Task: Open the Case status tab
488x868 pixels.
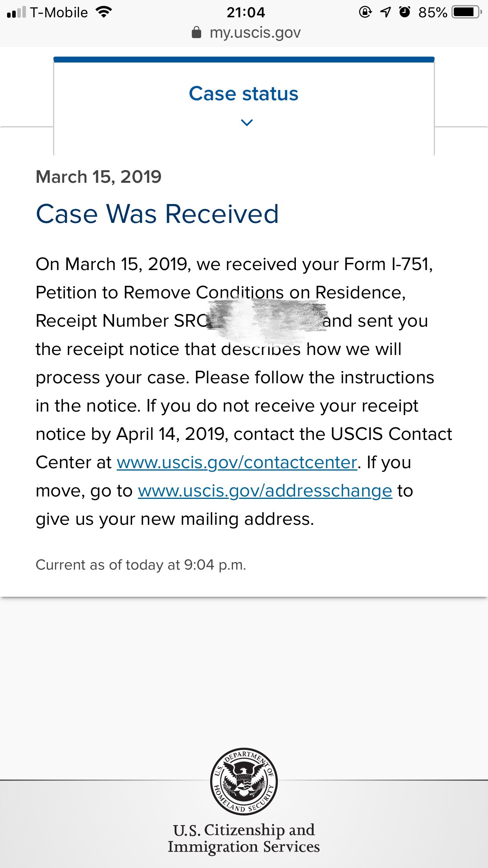Action: click(244, 94)
